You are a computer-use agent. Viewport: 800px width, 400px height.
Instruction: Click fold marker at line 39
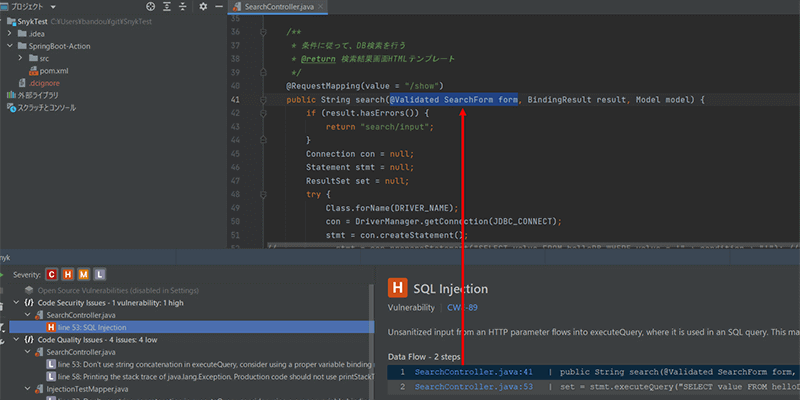click(x=263, y=72)
